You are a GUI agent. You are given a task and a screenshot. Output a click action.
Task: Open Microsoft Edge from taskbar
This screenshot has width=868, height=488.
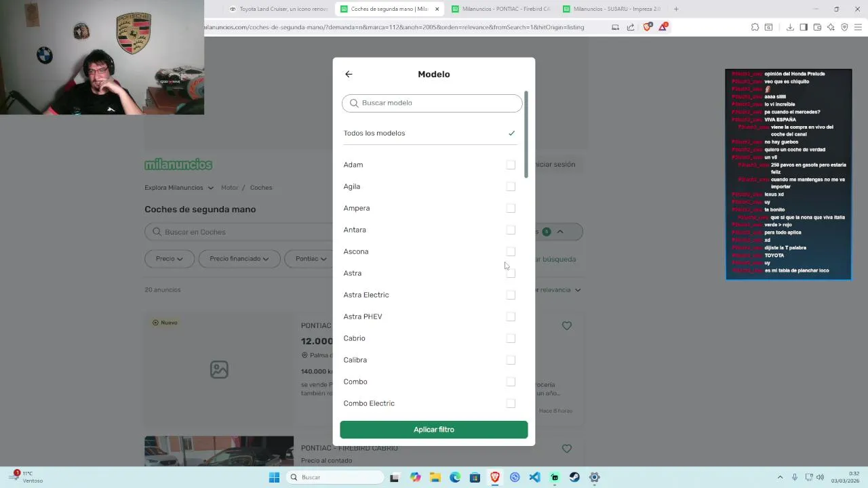455,477
